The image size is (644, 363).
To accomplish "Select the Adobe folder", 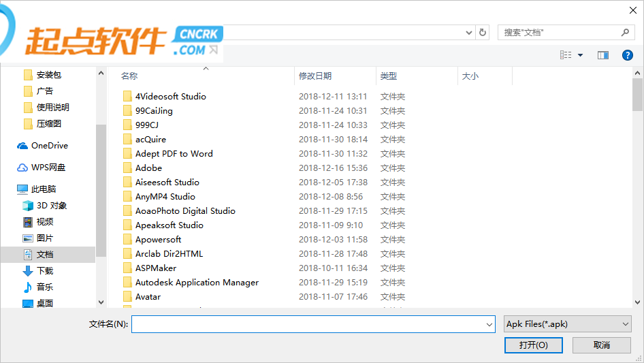I will [148, 168].
